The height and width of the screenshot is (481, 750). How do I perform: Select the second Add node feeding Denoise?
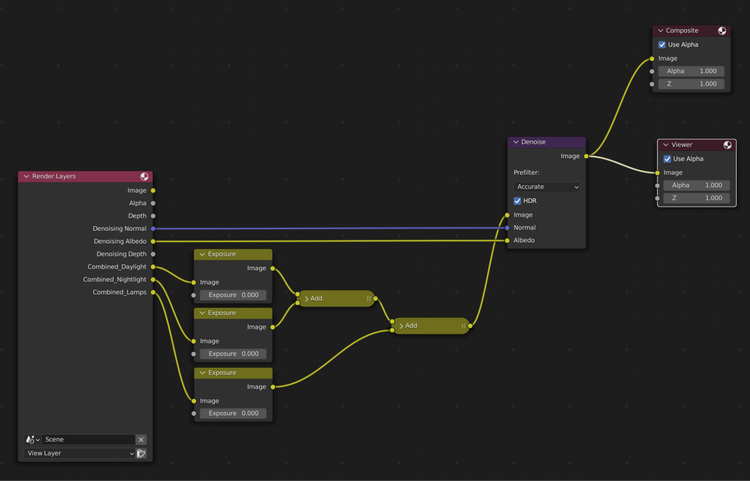point(430,325)
